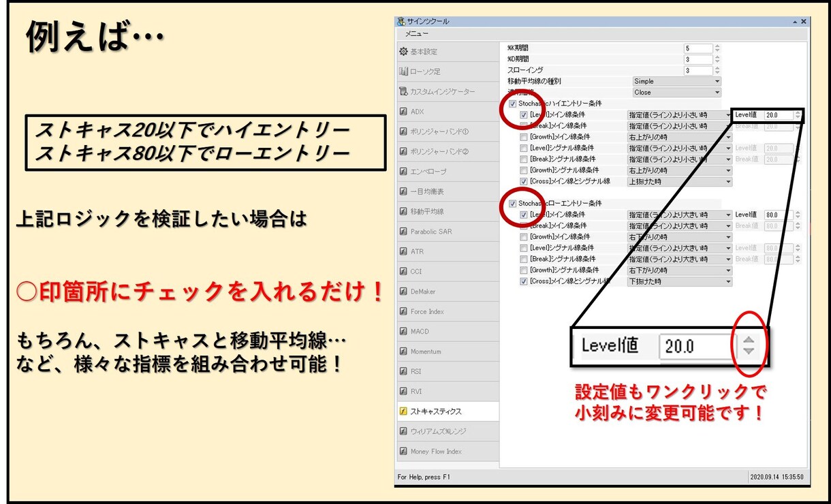Image resolution: width=831 pixels, height=504 pixels.
Task: Click the Force Index indicator icon
Action: (x=403, y=311)
